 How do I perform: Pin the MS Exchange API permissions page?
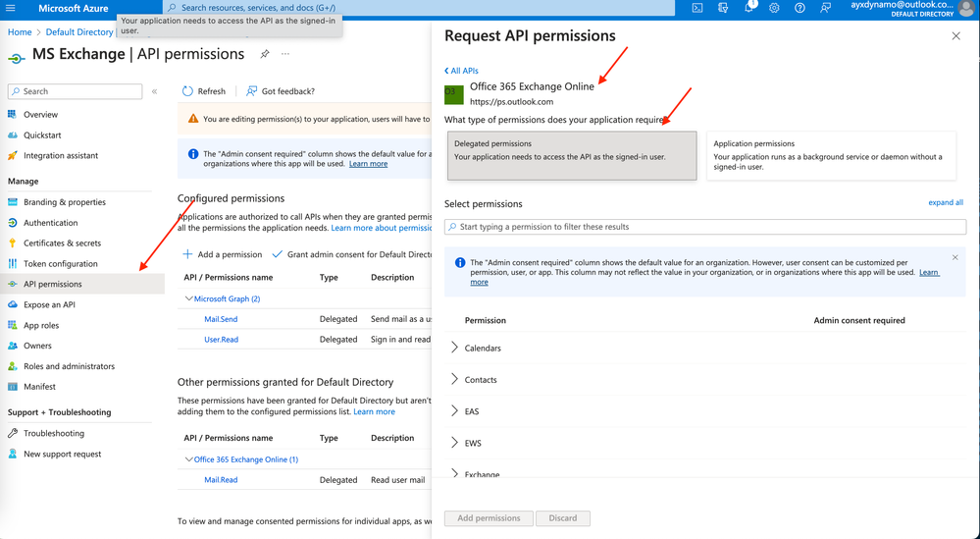[x=265, y=54]
